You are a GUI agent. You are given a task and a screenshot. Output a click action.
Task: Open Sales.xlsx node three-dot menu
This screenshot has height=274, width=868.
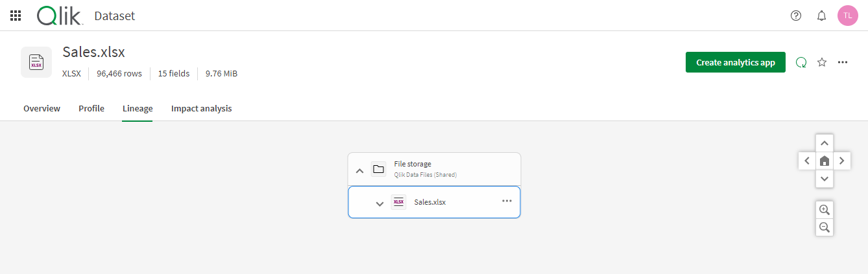(507, 201)
